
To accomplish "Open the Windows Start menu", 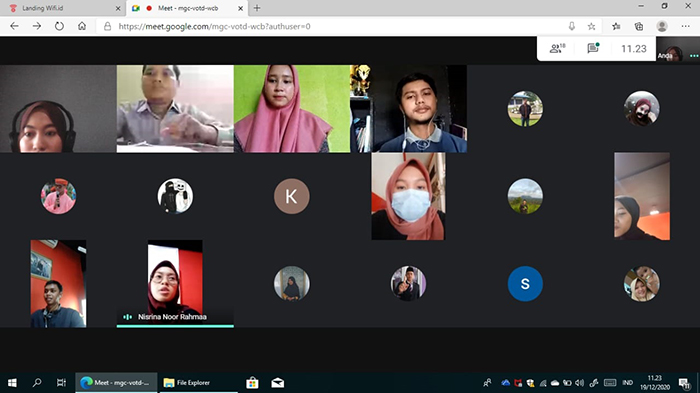I will [12, 383].
